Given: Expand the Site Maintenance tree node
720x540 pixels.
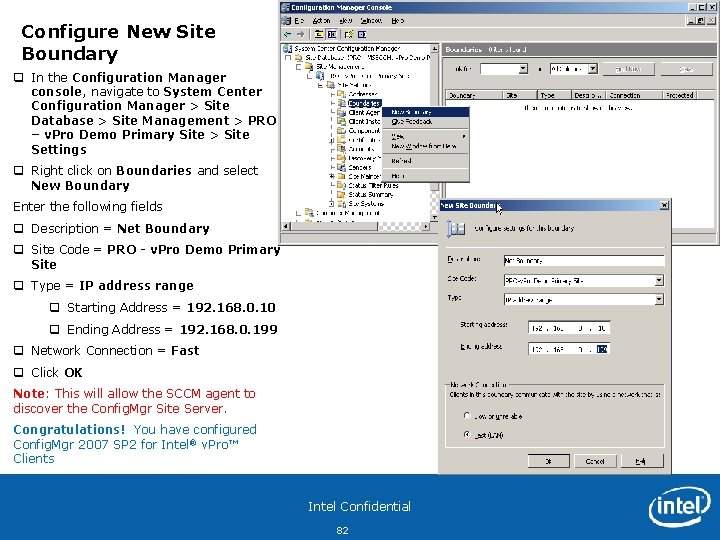Looking at the screenshot, I should point(332,176).
